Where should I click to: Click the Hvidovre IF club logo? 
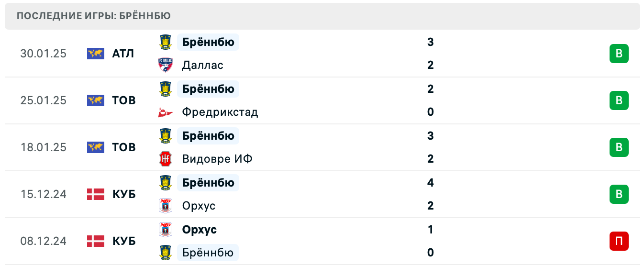click(x=165, y=159)
